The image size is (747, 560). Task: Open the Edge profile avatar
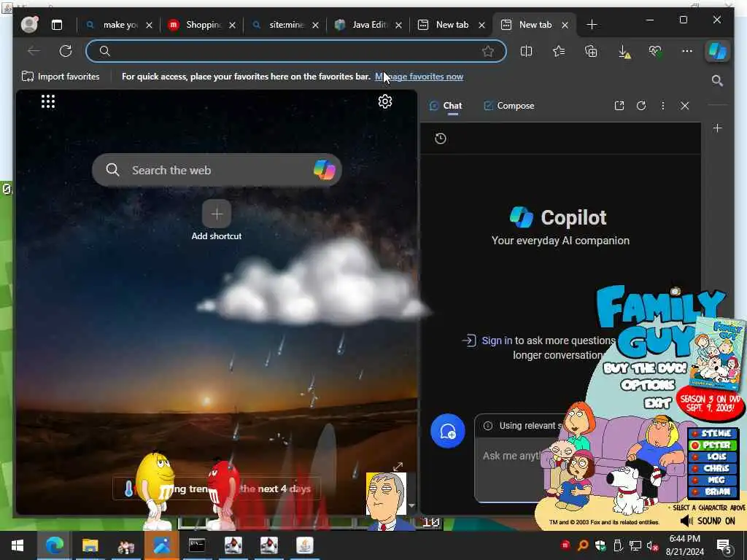(x=29, y=24)
